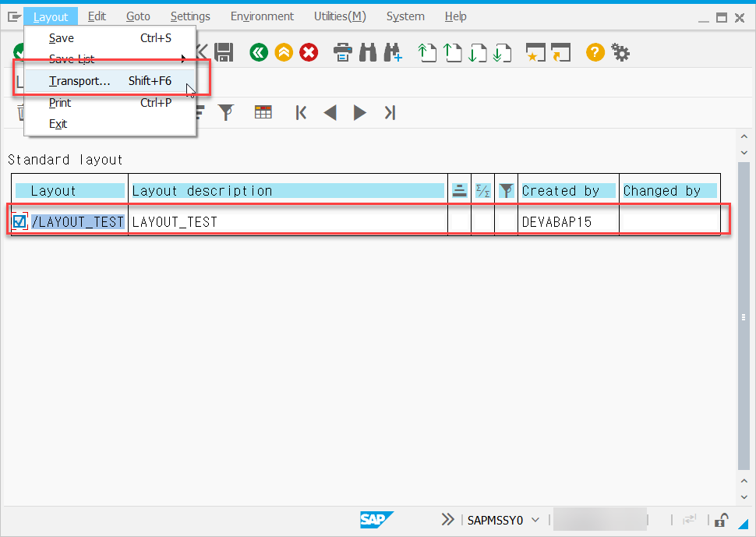
Task: Click the Changed by column header
Action: point(669,191)
